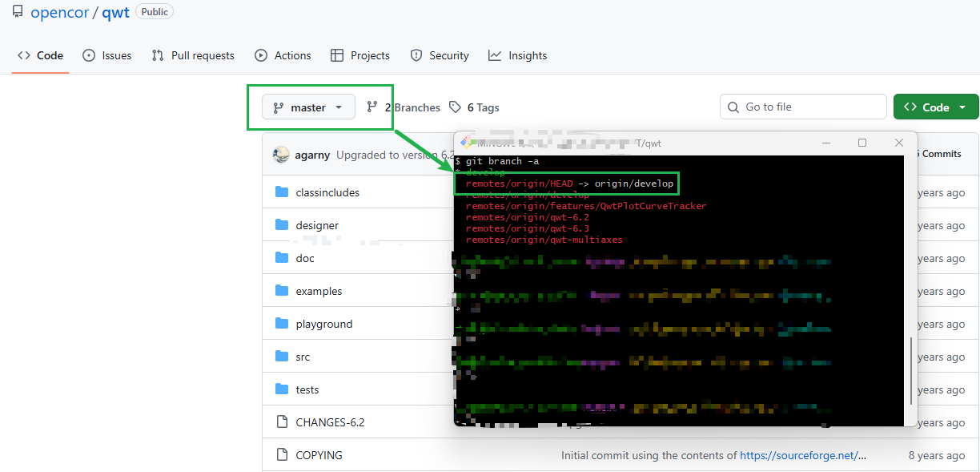Open the playground folder
980x472 pixels.
pos(324,324)
